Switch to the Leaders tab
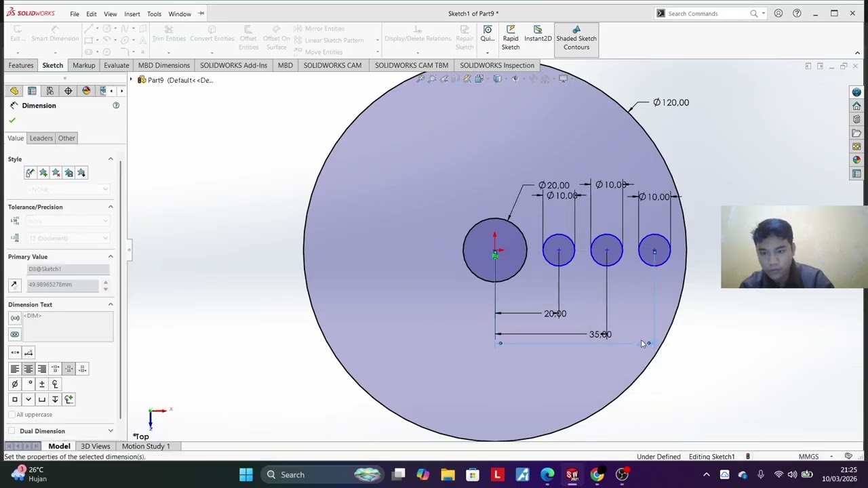The width and height of the screenshot is (868, 488). point(41,138)
